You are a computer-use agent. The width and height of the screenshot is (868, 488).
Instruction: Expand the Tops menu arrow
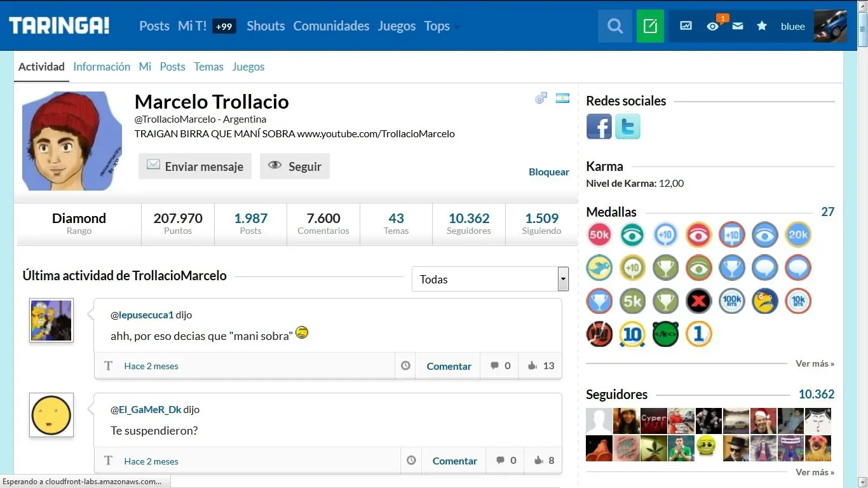click(457, 27)
